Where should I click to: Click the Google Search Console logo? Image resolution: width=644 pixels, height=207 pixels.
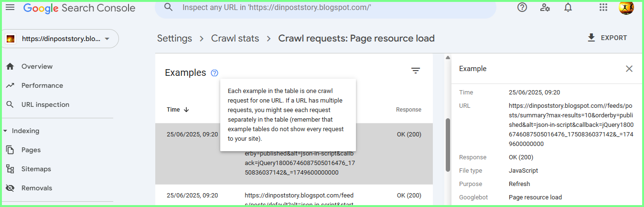(79, 8)
